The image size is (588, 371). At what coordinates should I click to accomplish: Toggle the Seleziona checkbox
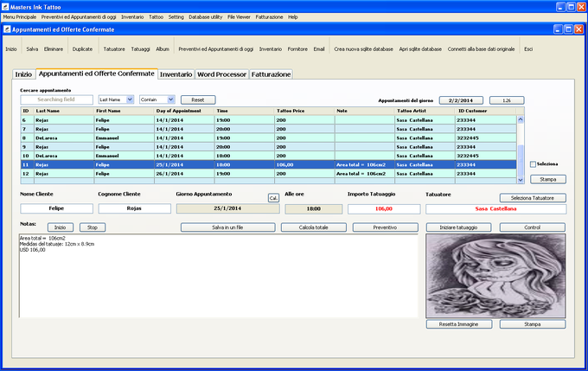click(533, 164)
